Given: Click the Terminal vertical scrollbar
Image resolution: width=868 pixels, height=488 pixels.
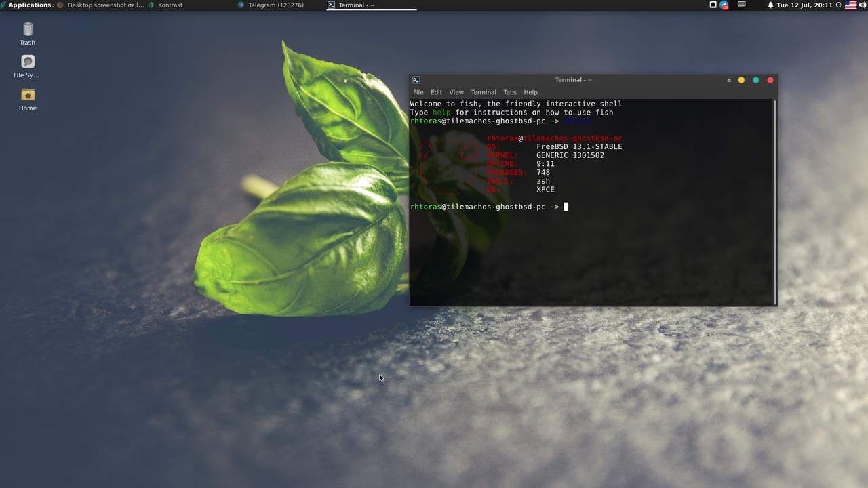Looking at the screenshot, I should point(775,202).
